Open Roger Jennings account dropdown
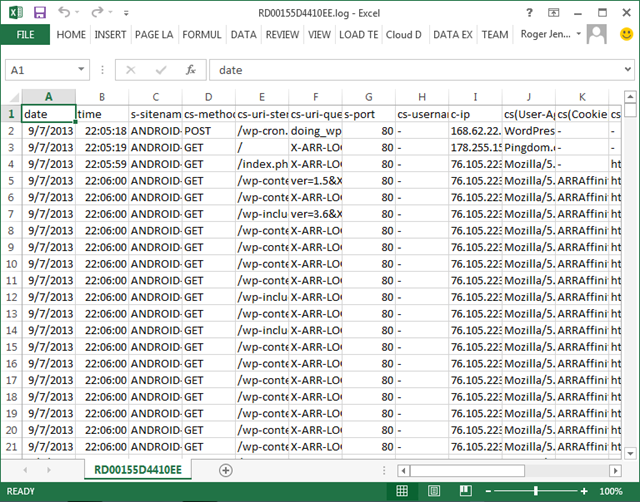The image size is (640, 502). coord(551,34)
